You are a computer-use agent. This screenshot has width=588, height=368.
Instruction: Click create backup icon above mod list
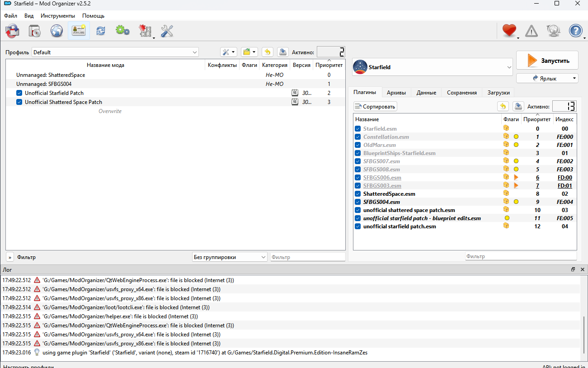pos(282,52)
